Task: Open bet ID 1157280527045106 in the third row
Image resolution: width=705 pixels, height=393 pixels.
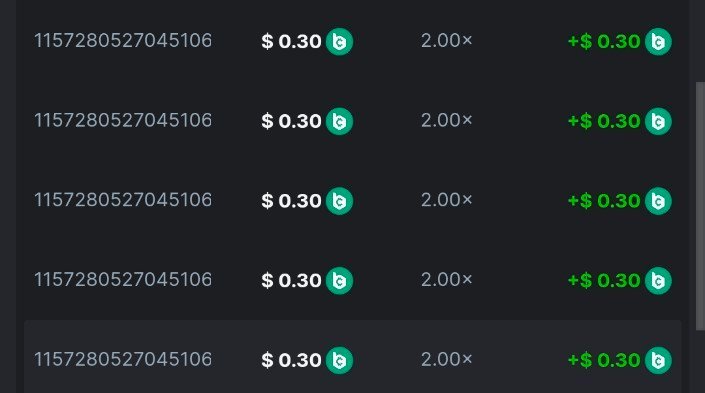Action: click(123, 200)
